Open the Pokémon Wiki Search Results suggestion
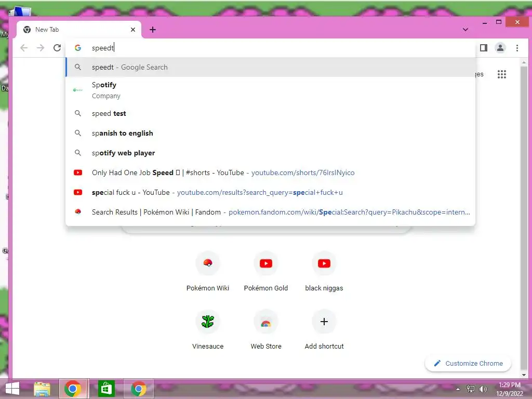Screen dimensions: 532x399 [x=270, y=212]
